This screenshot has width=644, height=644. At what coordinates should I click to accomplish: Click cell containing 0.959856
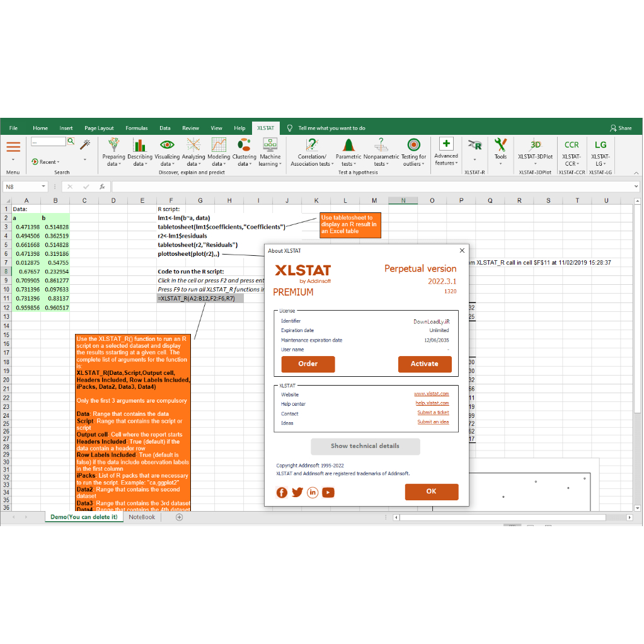pyautogui.click(x=26, y=308)
